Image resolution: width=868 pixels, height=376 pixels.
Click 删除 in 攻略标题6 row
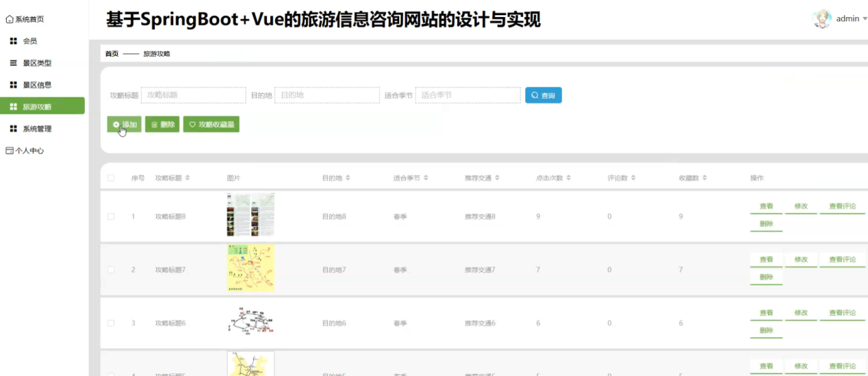pos(766,331)
